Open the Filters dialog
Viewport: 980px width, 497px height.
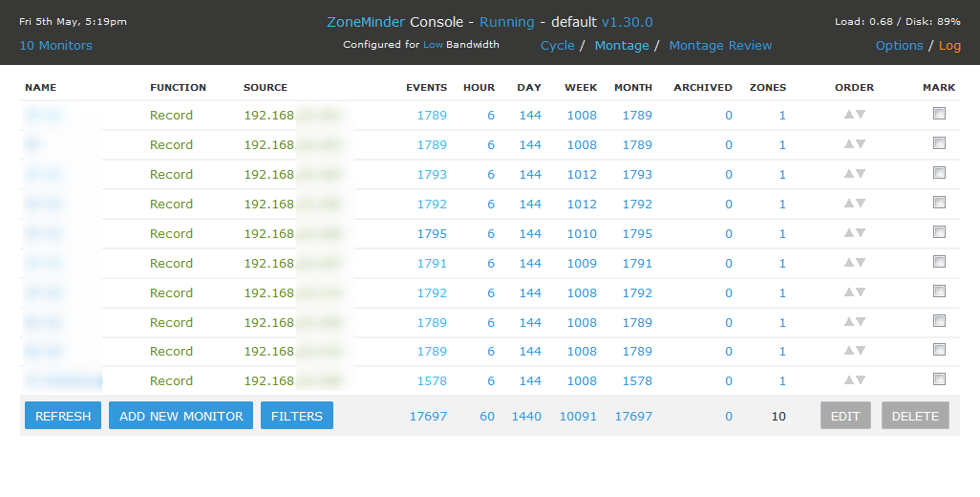[x=297, y=416]
